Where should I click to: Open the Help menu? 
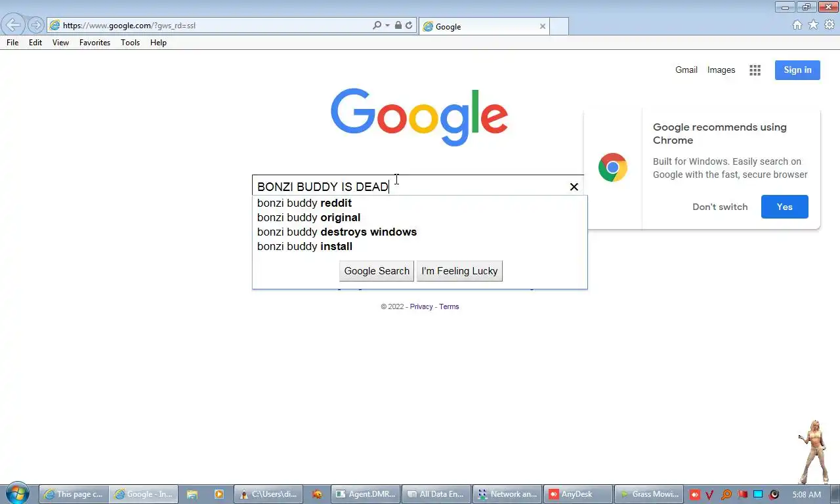[158, 43]
